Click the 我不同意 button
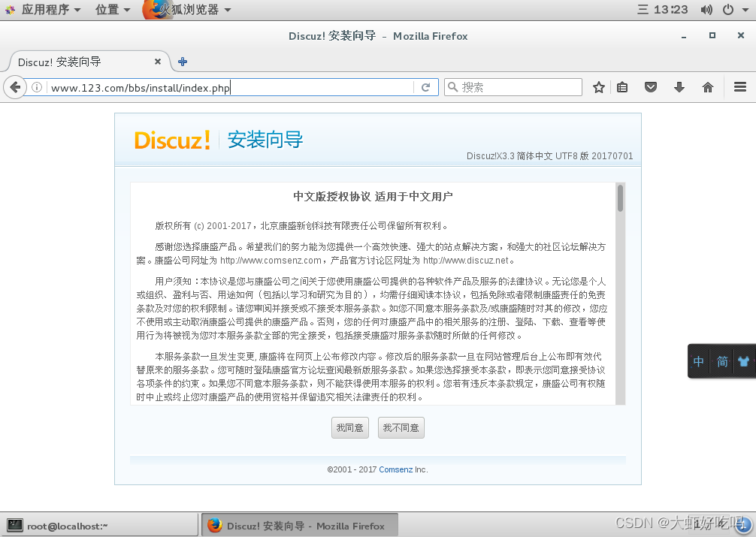756x537 pixels. click(401, 427)
